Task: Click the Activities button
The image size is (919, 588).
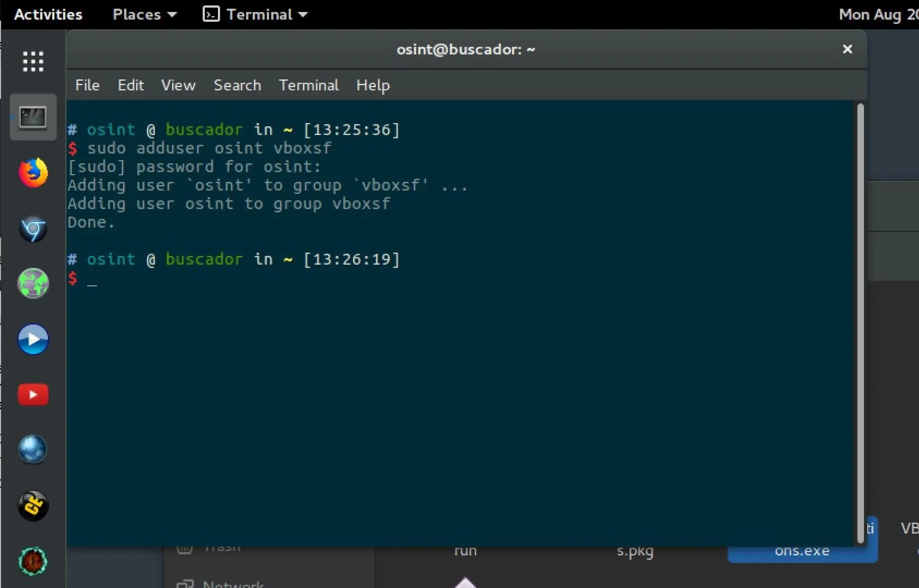Action: tap(48, 14)
